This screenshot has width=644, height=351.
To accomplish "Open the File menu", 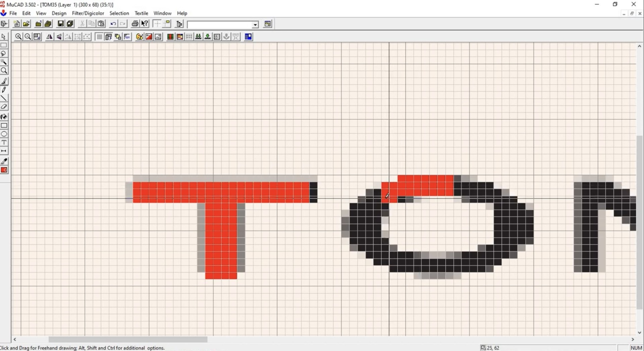I will coord(13,13).
